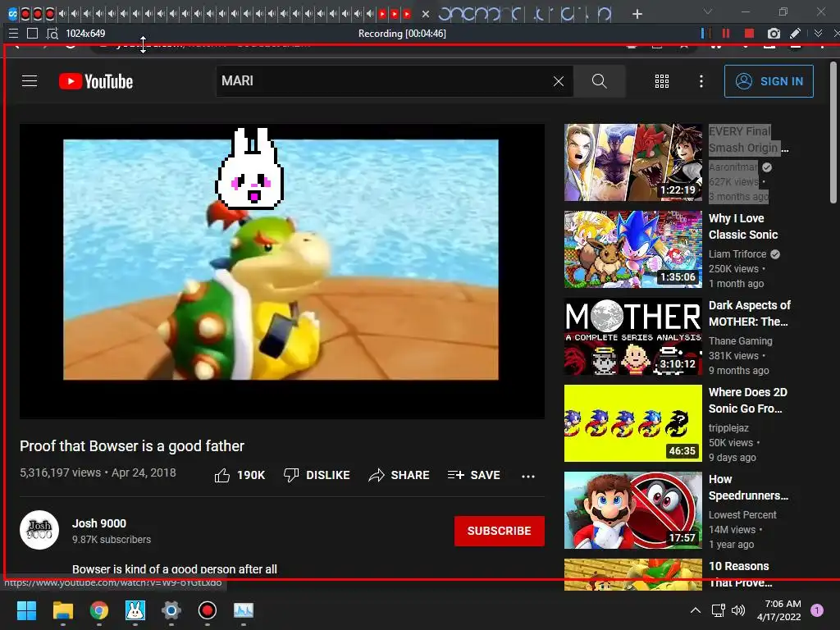Save the video to a playlist
This screenshot has height=630, width=840.
pos(473,475)
